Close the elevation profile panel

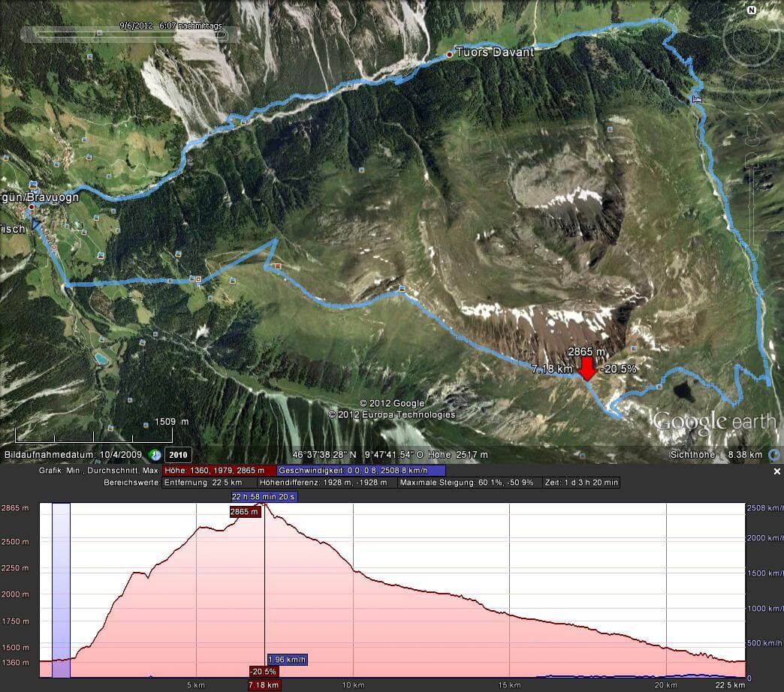pyautogui.click(x=777, y=471)
